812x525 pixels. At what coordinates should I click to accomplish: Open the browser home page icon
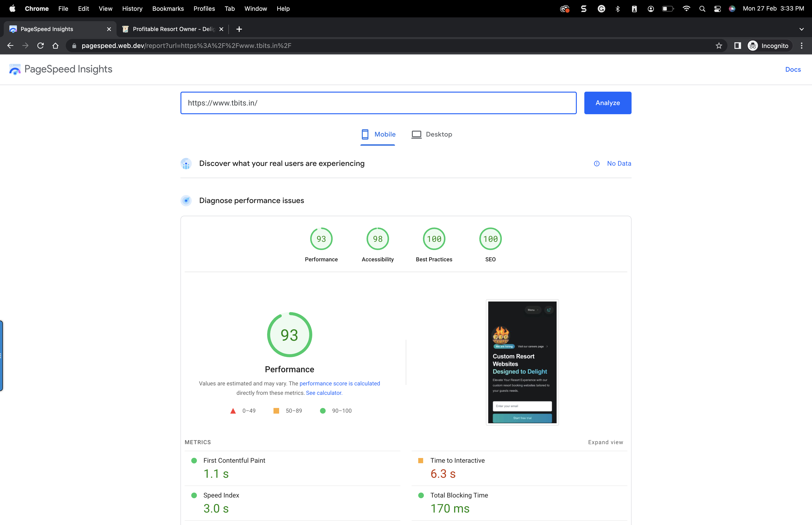(x=55, y=46)
